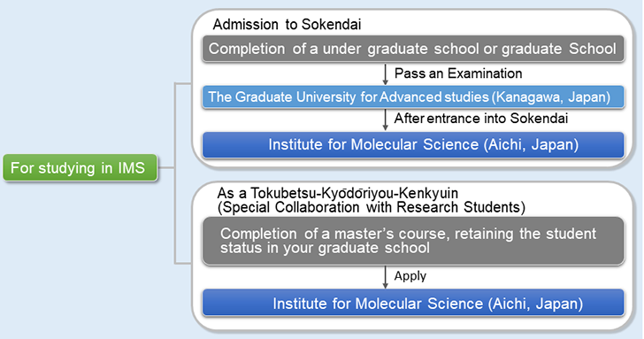Click the 'Pass an Examination' label
This screenshot has height=339, width=644.
point(458,73)
